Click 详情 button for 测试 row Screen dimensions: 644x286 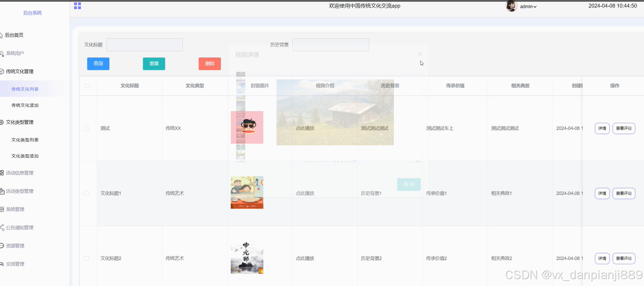pyautogui.click(x=602, y=128)
